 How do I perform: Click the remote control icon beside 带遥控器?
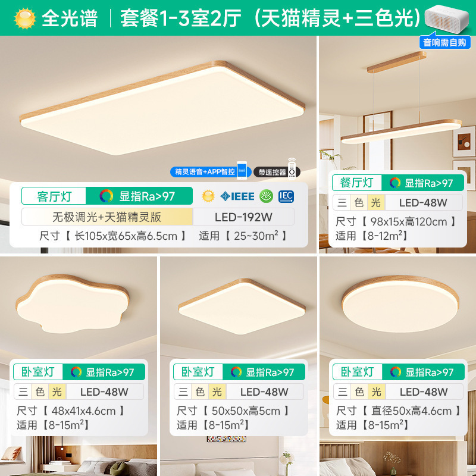click(292, 169)
